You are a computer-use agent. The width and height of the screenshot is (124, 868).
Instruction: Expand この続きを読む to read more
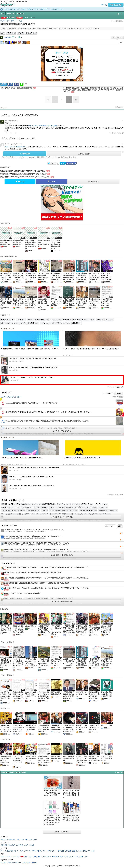click(x=84, y=154)
